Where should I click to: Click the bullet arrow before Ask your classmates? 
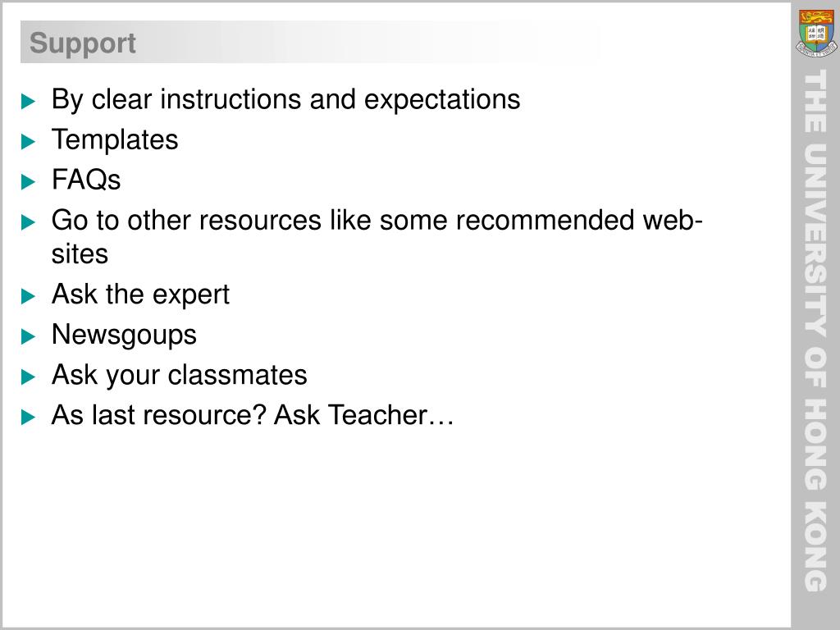click(29, 377)
